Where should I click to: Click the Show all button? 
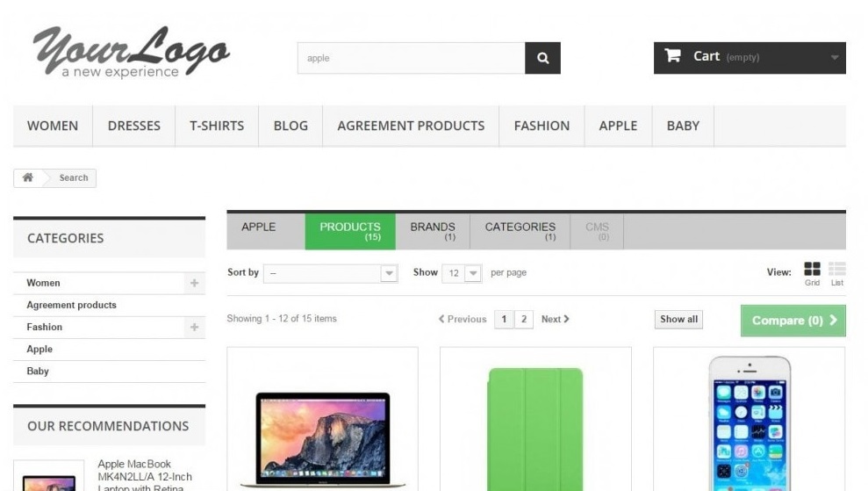tap(678, 319)
